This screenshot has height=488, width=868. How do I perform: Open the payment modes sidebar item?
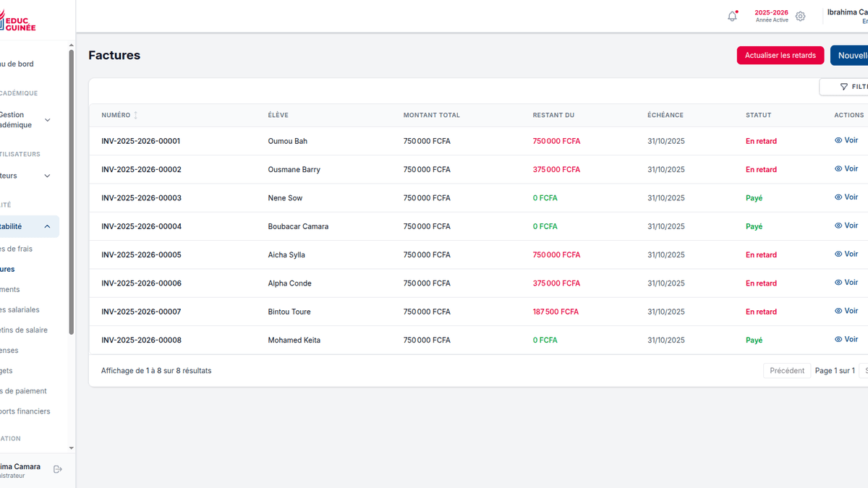23,391
